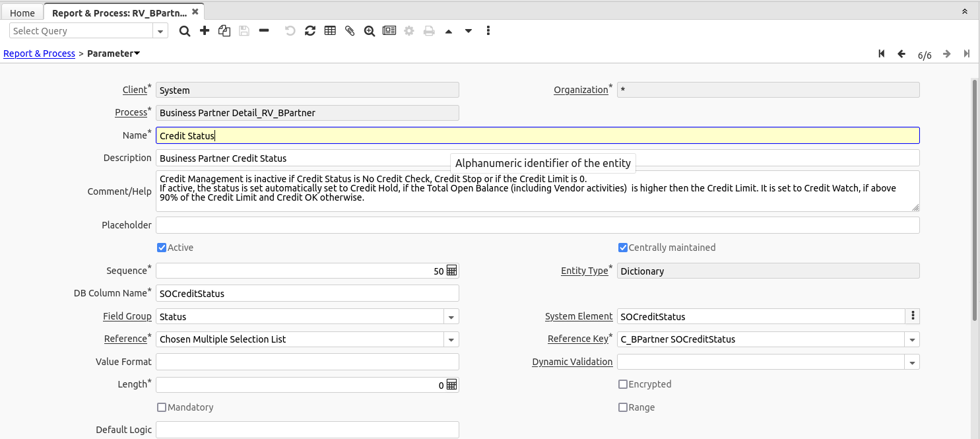Image resolution: width=980 pixels, height=439 pixels.
Task: Open attachments with the paperclip icon
Action: click(x=350, y=31)
